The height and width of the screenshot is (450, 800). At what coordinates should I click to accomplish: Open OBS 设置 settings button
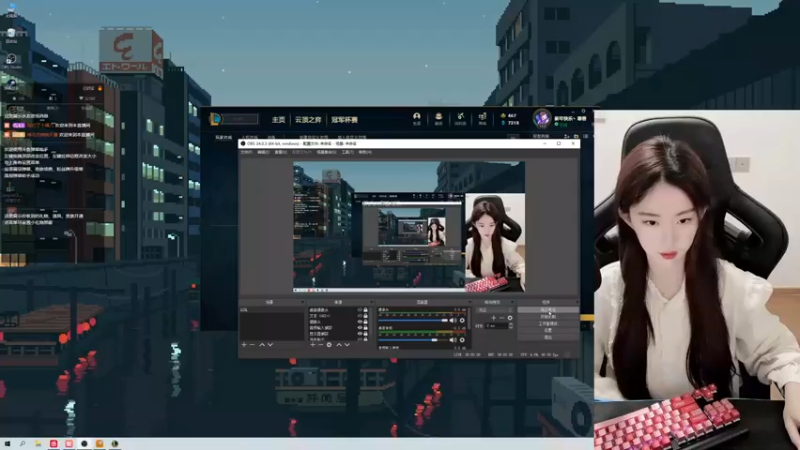[548, 330]
